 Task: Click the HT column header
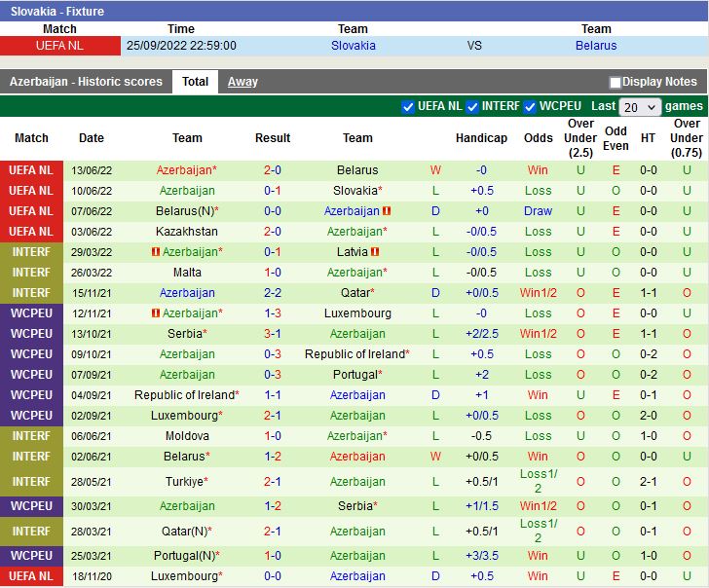pos(648,138)
